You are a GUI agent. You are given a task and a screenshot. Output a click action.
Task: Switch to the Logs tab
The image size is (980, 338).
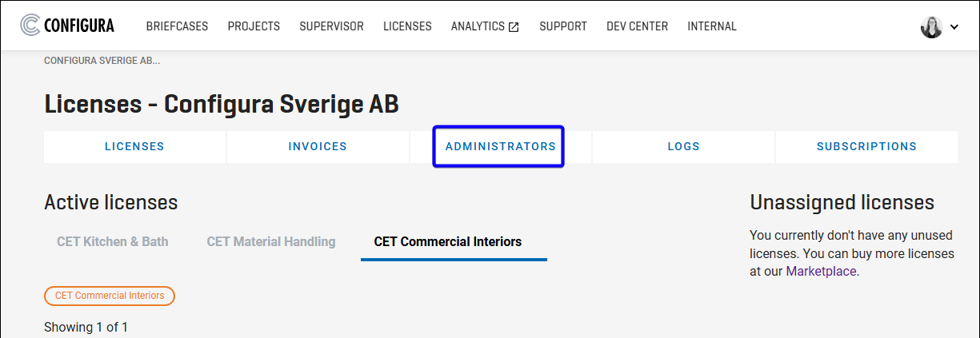tap(683, 147)
